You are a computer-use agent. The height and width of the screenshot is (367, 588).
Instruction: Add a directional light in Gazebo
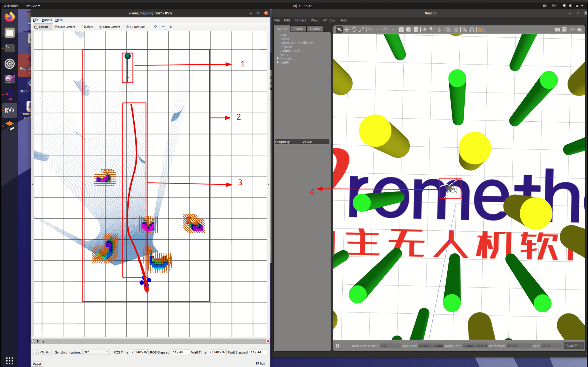[439, 29]
